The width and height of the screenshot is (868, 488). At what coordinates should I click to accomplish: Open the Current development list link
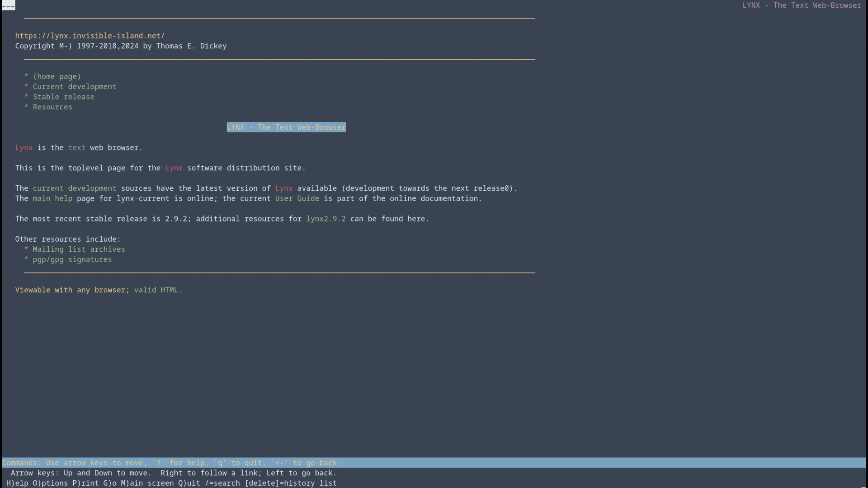point(74,86)
